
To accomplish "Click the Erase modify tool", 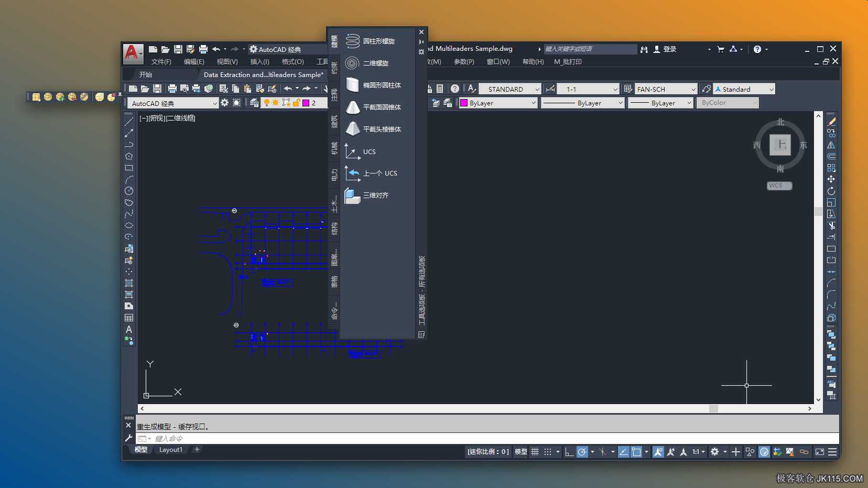I will [831, 122].
